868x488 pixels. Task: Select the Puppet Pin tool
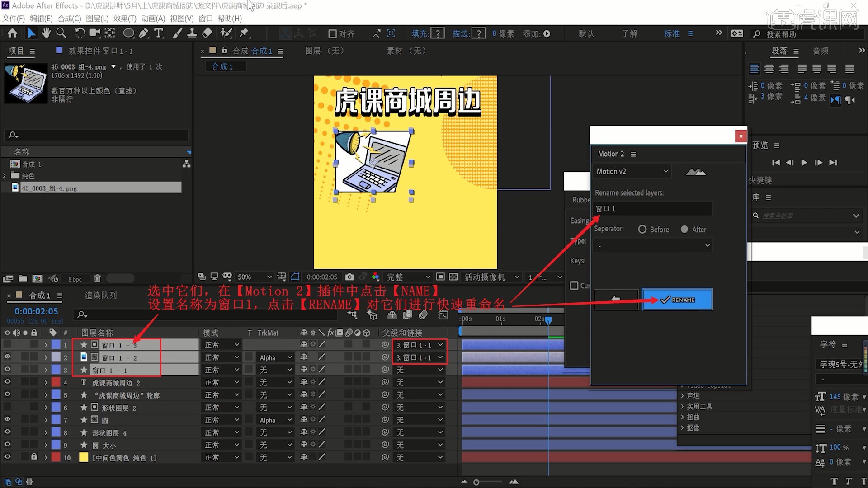point(244,33)
